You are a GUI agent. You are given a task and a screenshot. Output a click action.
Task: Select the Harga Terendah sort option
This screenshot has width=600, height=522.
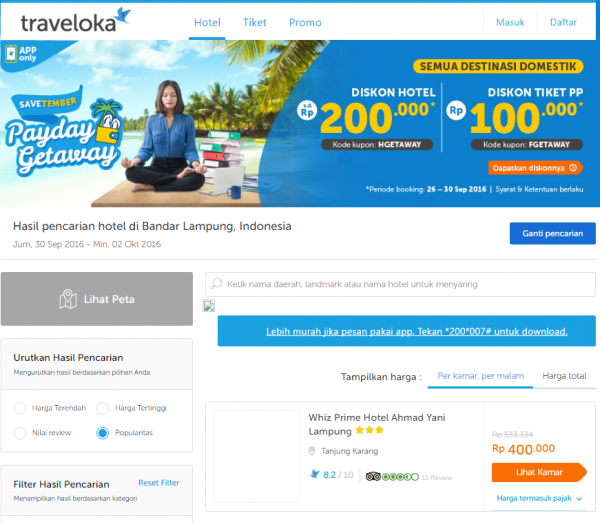pos(20,408)
